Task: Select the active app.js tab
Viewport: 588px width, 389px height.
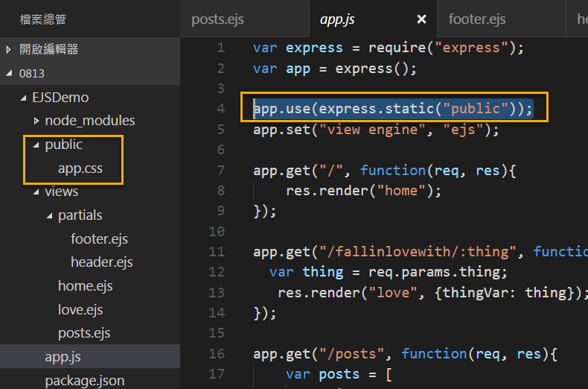Action: [x=337, y=19]
